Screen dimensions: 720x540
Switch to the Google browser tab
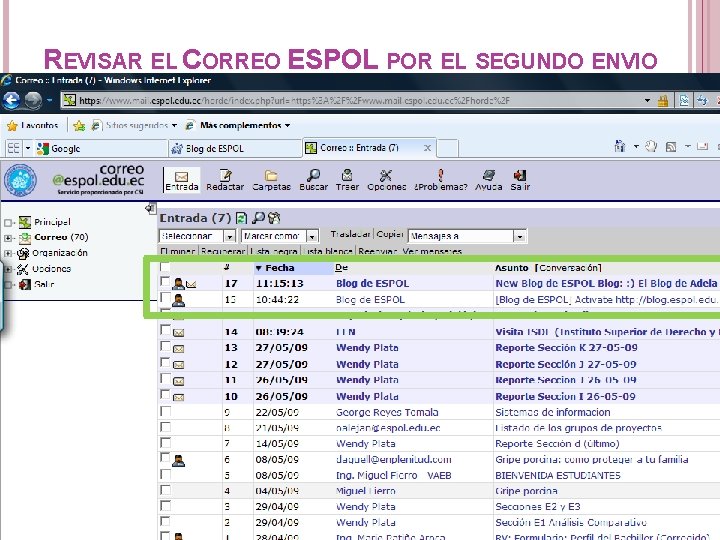100,148
